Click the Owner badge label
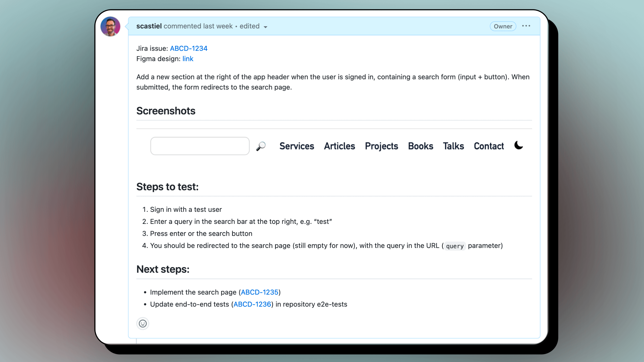The height and width of the screenshot is (362, 644). point(503,26)
